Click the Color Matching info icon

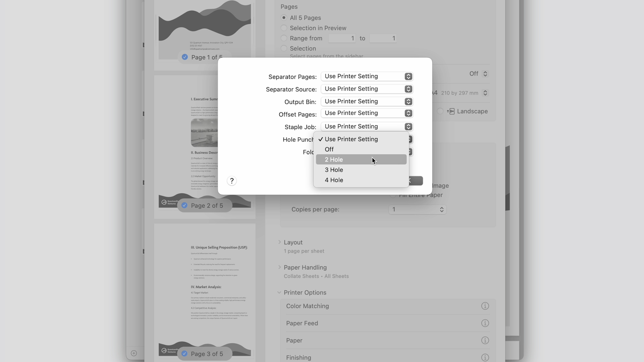coord(485,306)
